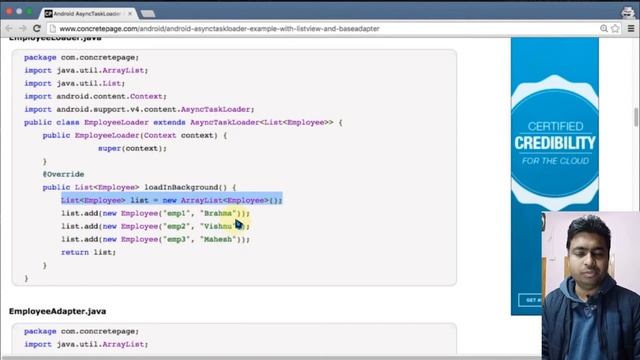Viewport: 640px width, 360px height.
Task: Click the incognito profile icon
Action: point(628,12)
